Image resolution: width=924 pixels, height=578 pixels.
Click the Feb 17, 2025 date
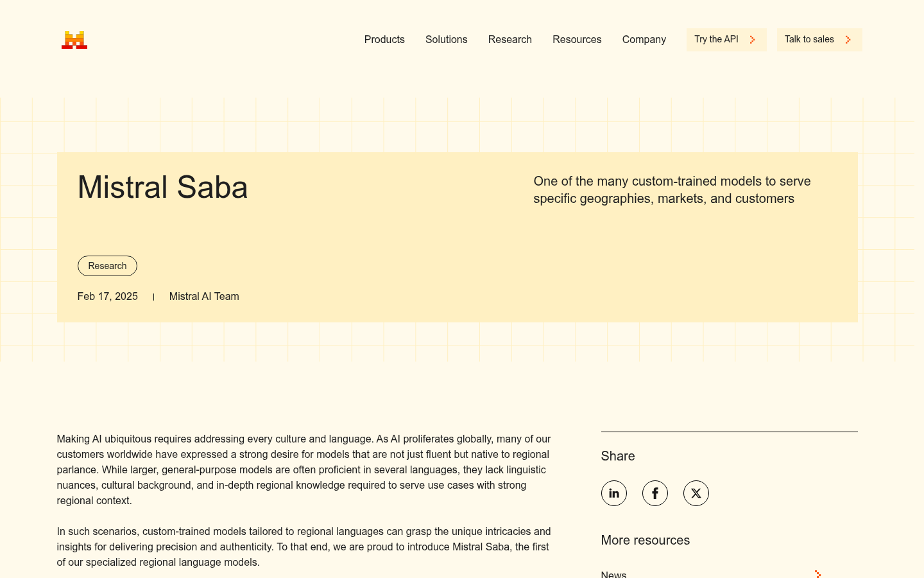point(108,297)
